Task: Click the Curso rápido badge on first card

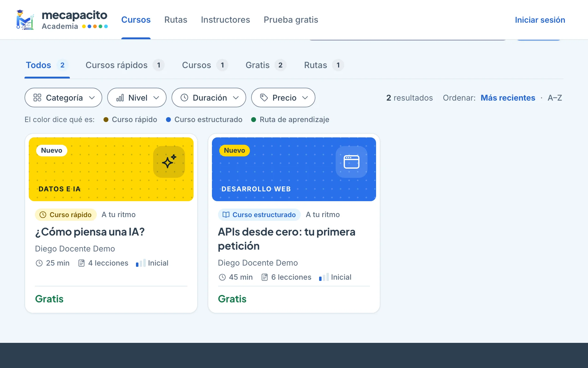Action: click(66, 215)
